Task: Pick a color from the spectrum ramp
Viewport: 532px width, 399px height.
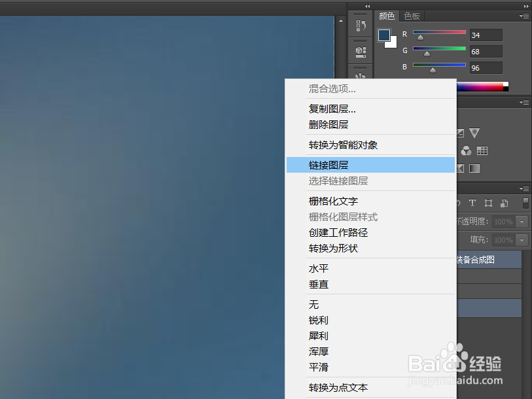Action: click(482, 87)
